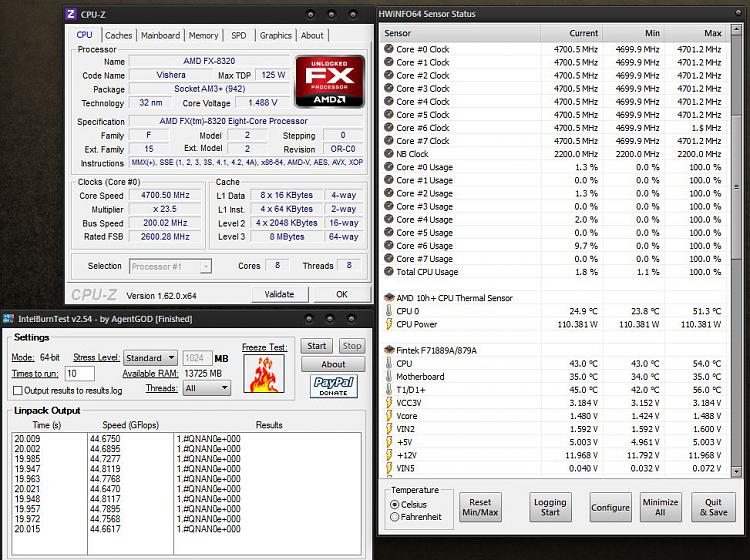Click the VCC3V voltage lightning icon
The height and width of the screenshot is (560, 750).
pos(389,403)
